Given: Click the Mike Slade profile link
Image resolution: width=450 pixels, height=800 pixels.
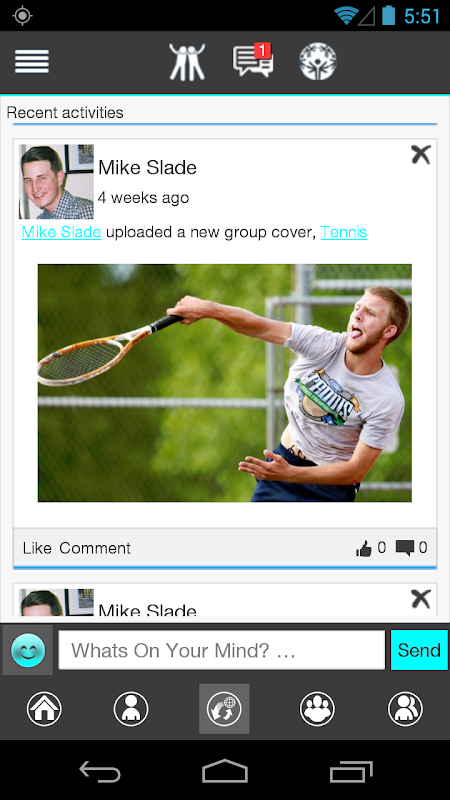Looking at the screenshot, I should pos(61,232).
